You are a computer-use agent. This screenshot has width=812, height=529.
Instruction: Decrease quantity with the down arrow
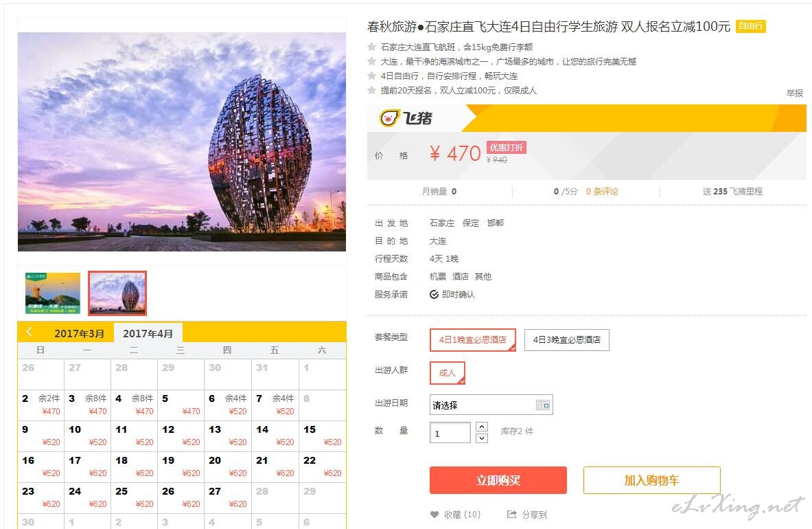tap(482, 438)
